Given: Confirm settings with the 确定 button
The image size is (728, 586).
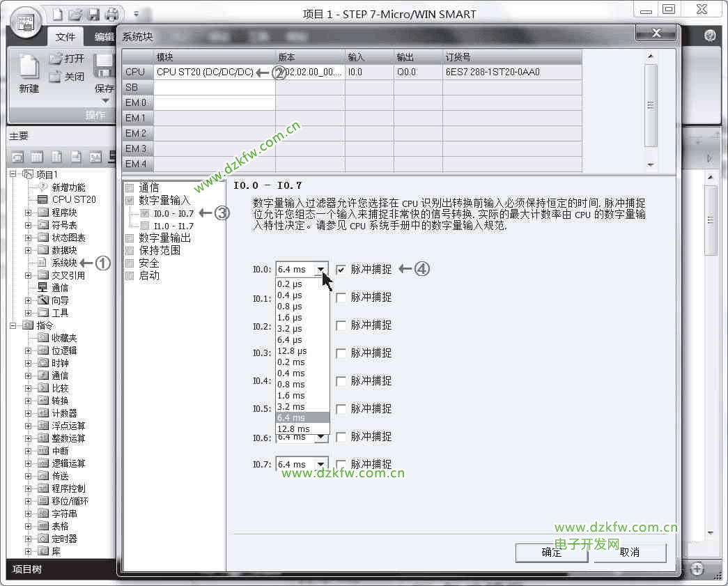Looking at the screenshot, I should [552, 553].
